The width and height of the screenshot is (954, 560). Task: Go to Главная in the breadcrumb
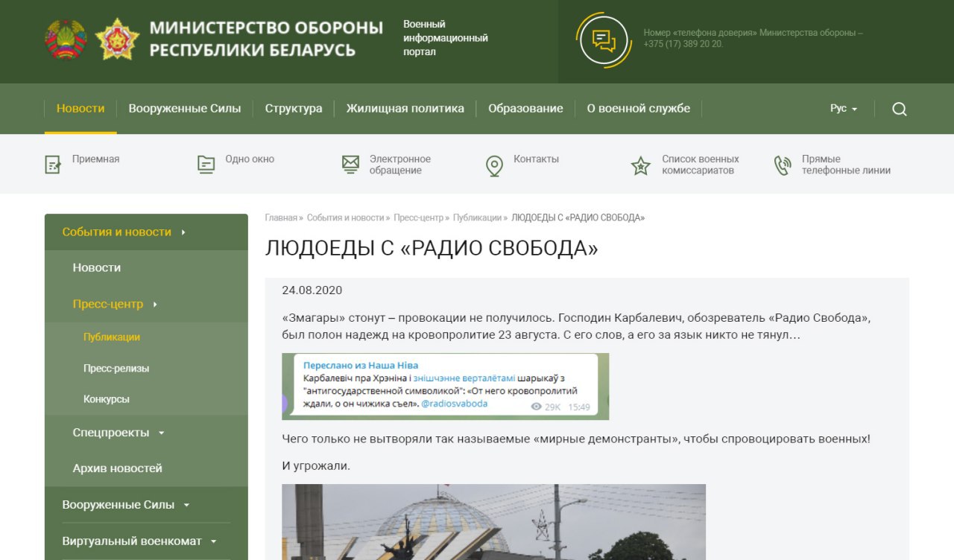281,217
